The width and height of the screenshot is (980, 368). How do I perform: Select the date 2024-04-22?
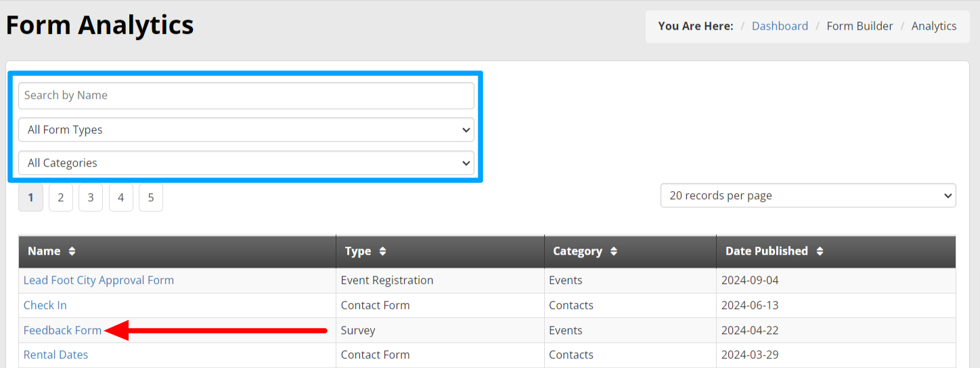[750, 331]
